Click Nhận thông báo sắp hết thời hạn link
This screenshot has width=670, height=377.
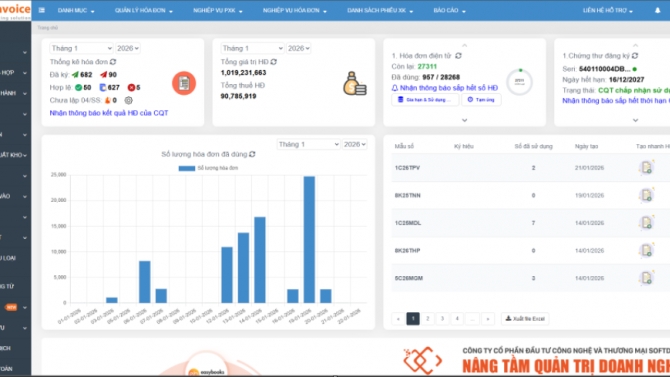click(x=616, y=100)
